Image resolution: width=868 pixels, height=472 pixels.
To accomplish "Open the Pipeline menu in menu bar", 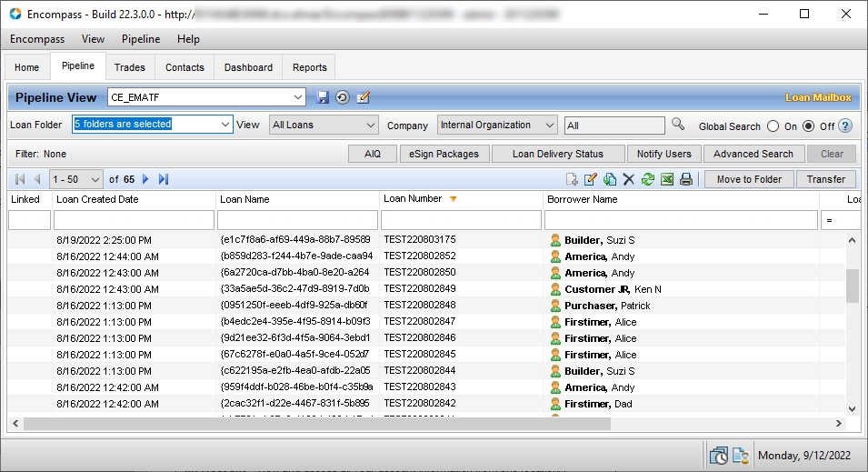I will [141, 39].
